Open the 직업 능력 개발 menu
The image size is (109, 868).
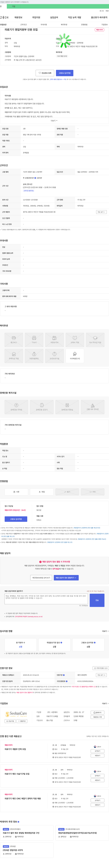pyautogui.click(x=75, y=18)
